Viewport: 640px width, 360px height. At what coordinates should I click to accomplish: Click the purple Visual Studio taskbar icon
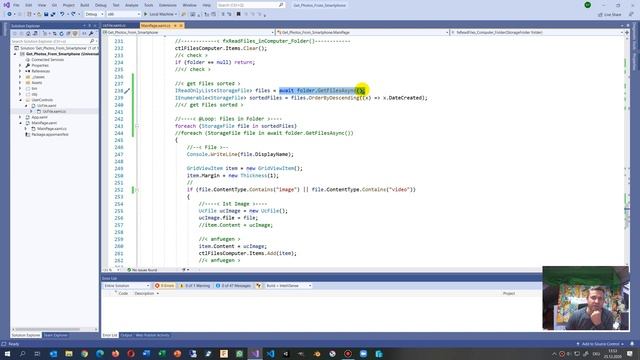[x=255, y=353]
